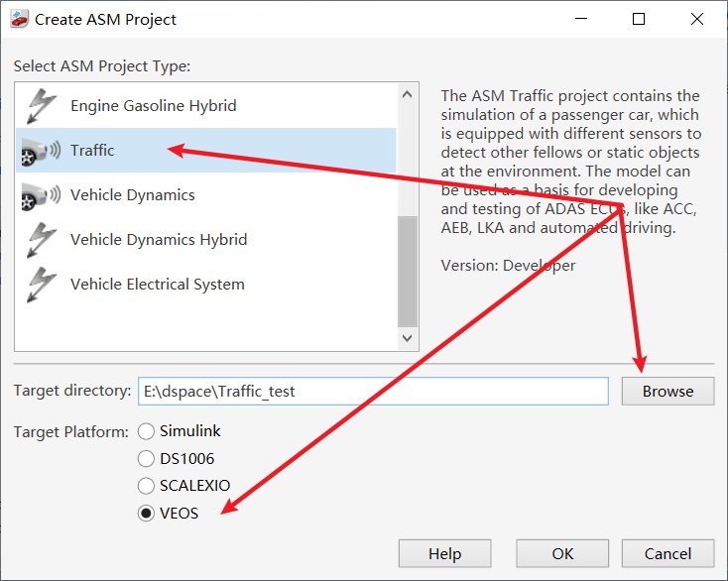Cancel the Create ASM Project dialog
Screen dimensions: 728x581
[x=667, y=553]
